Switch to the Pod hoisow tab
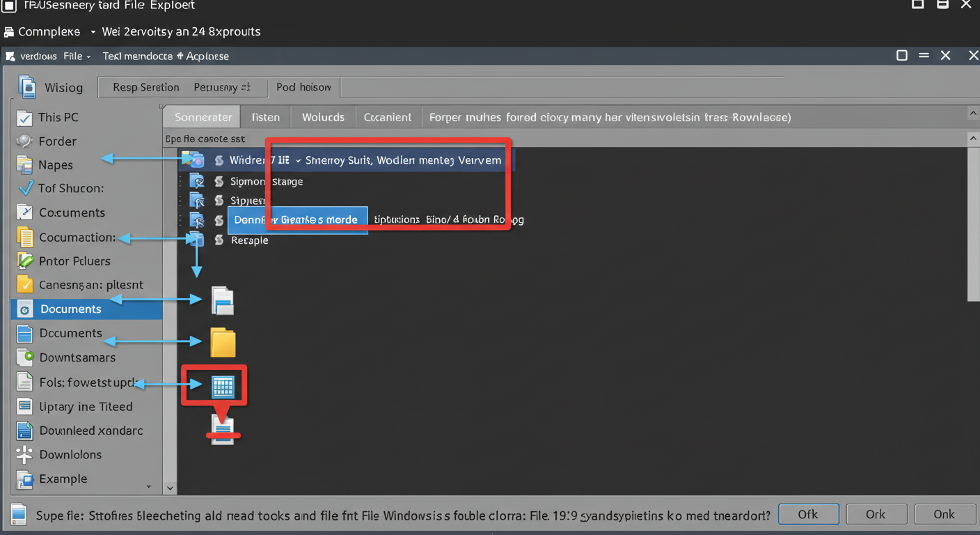The width and height of the screenshot is (980, 535). coord(304,86)
